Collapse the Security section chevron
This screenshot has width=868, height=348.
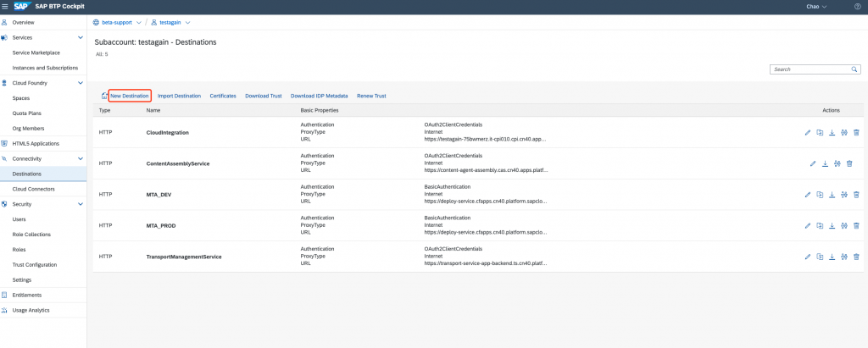pos(81,204)
